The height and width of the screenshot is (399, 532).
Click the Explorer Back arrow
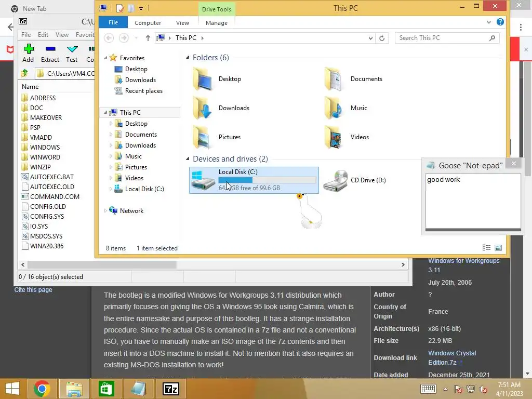pos(109,38)
